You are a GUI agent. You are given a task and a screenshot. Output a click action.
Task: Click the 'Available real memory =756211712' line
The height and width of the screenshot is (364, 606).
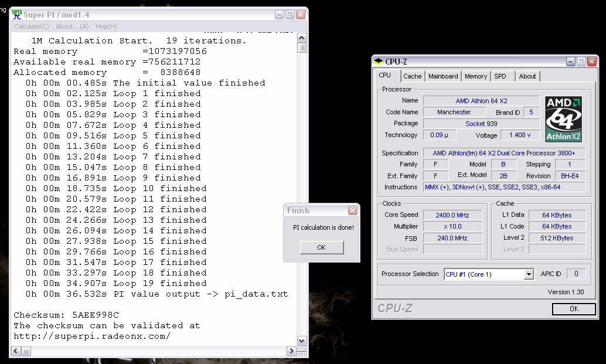point(107,62)
